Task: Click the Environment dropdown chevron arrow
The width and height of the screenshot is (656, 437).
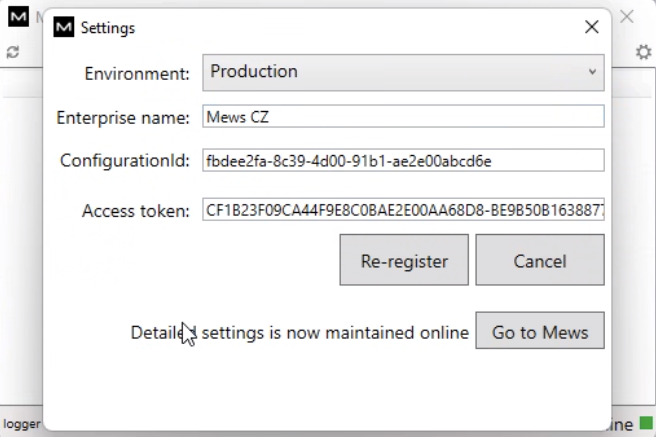Action: pos(592,72)
